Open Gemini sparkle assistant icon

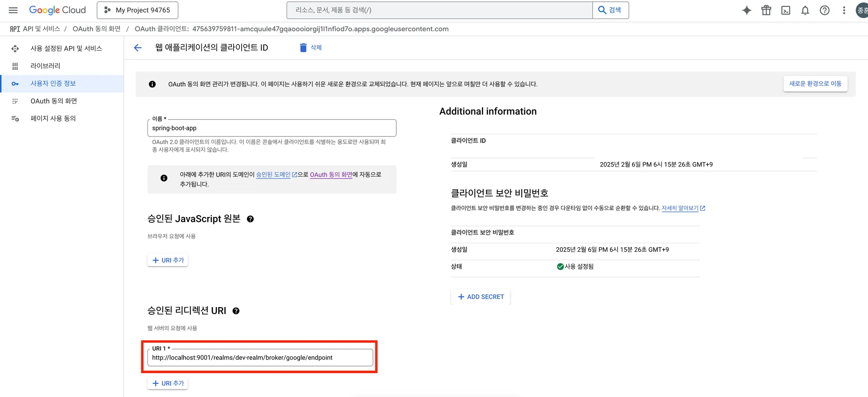[747, 10]
